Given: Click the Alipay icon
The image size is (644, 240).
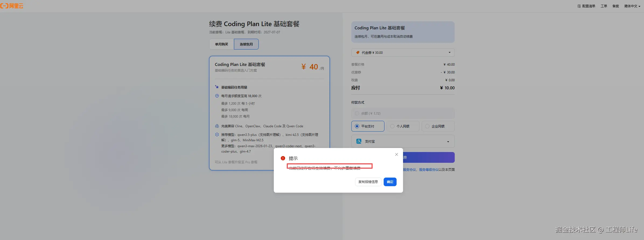Looking at the screenshot, I should coord(359,141).
